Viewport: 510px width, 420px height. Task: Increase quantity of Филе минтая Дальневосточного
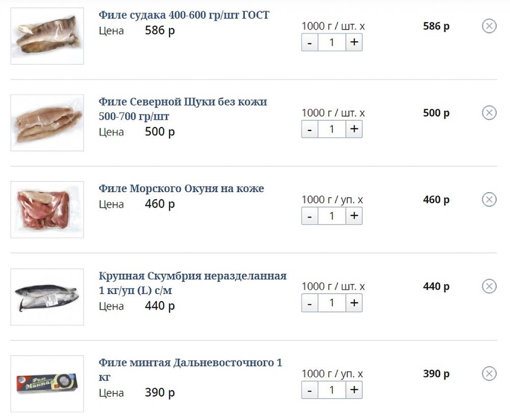(x=354, y=390)
